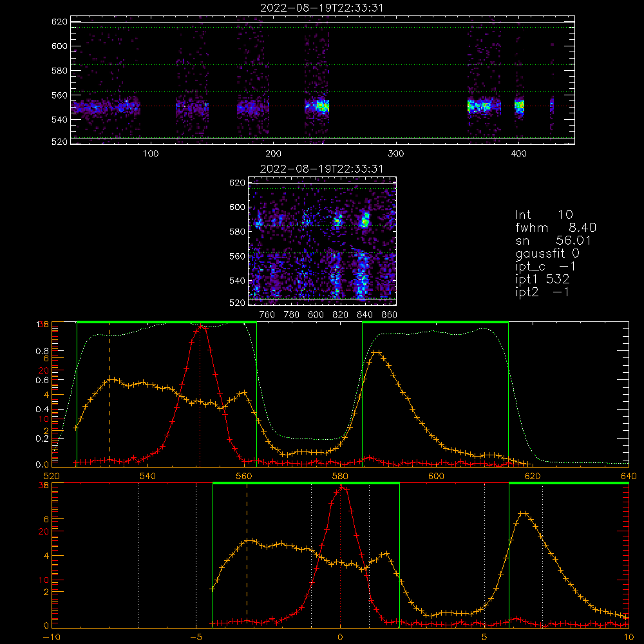Click x-axis label 5 on bottom profile plot
The height and width of the screenshot is (644, 644).
point(485,637)
